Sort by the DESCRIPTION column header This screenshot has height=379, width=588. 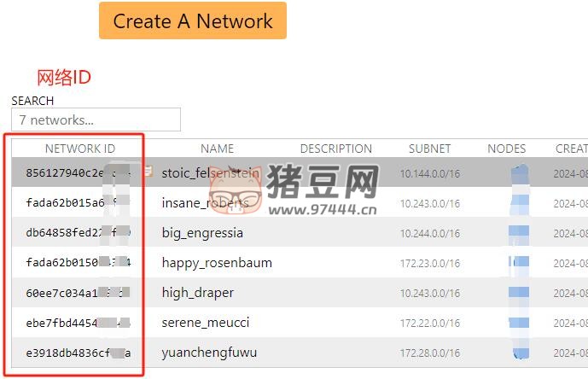point(336,149)
